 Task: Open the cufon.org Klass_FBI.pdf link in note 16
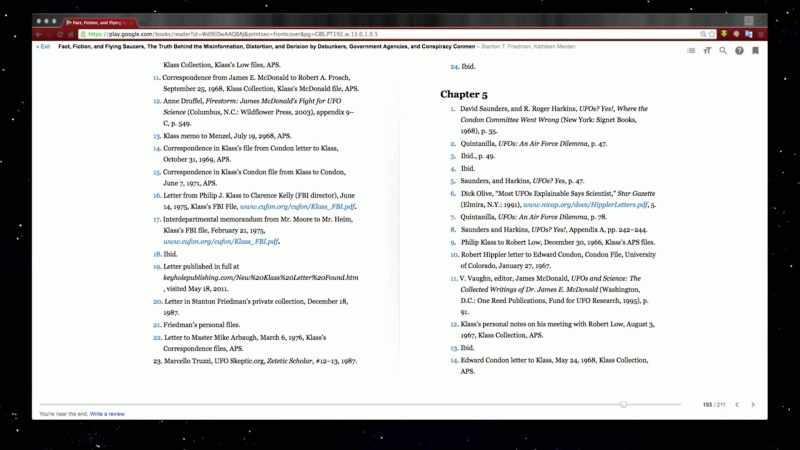coord(297,207)
